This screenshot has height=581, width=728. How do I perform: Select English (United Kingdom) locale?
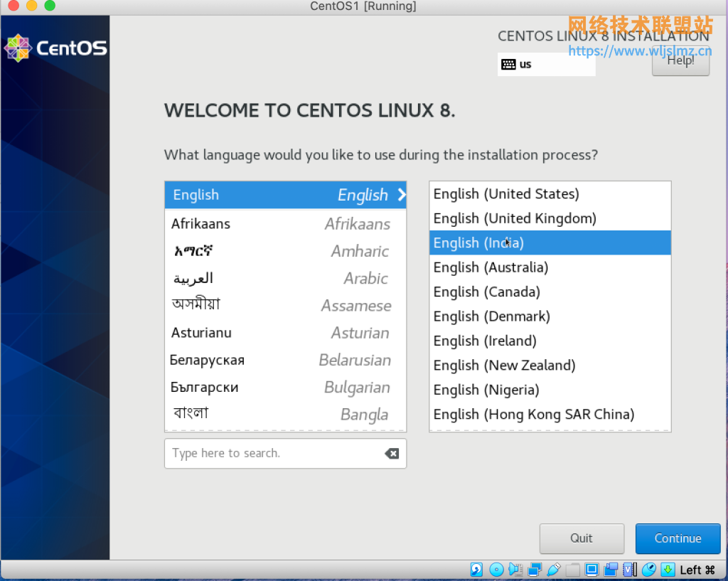click(514, 218)
